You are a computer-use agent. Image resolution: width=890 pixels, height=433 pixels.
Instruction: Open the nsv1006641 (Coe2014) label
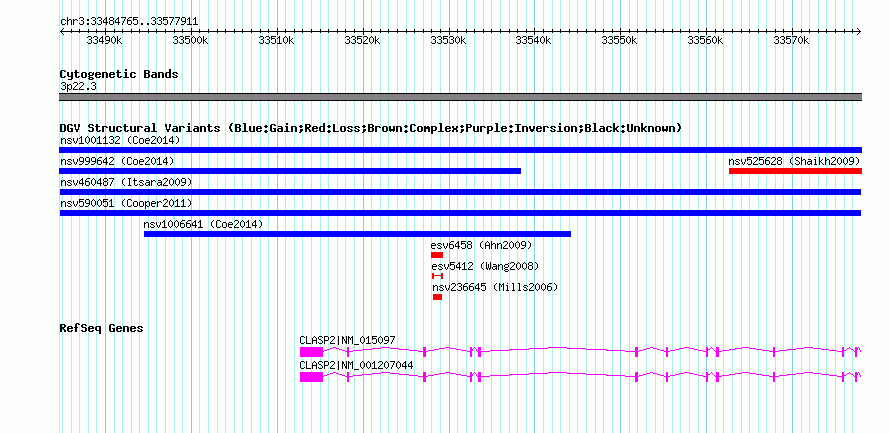click(203, 224)
